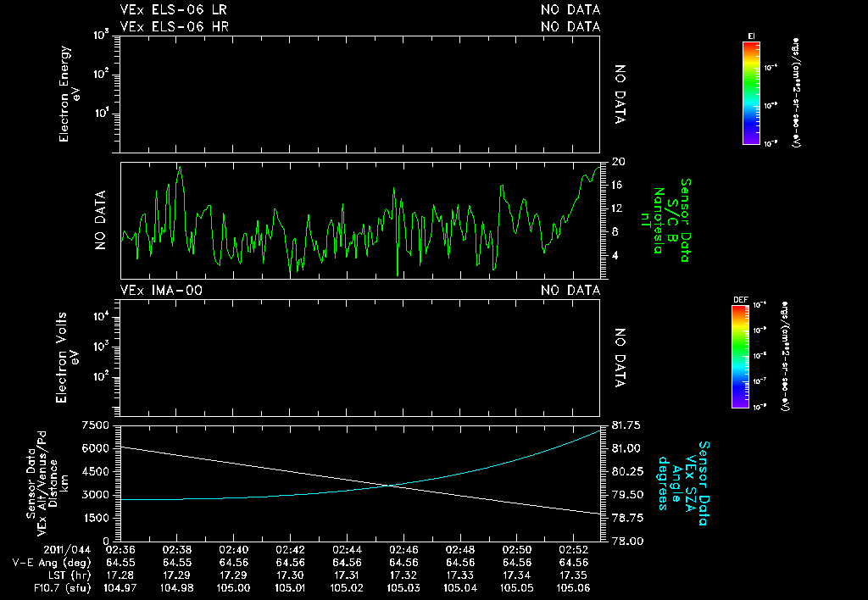Click the El rainbow color scale bar
The image size is (868, 600).
[x=751, y=93]
